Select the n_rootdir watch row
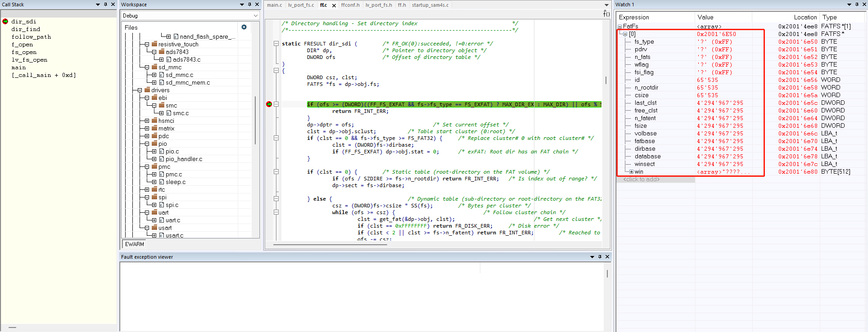This screenshot has width=868, height=332. (741, 88)
